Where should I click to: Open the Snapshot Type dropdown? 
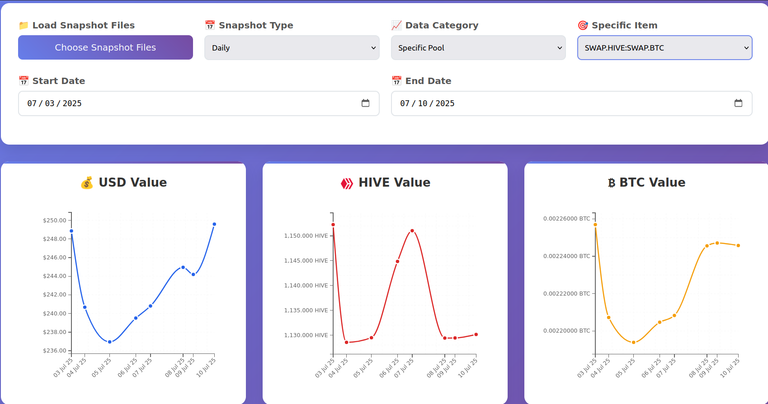292,48
